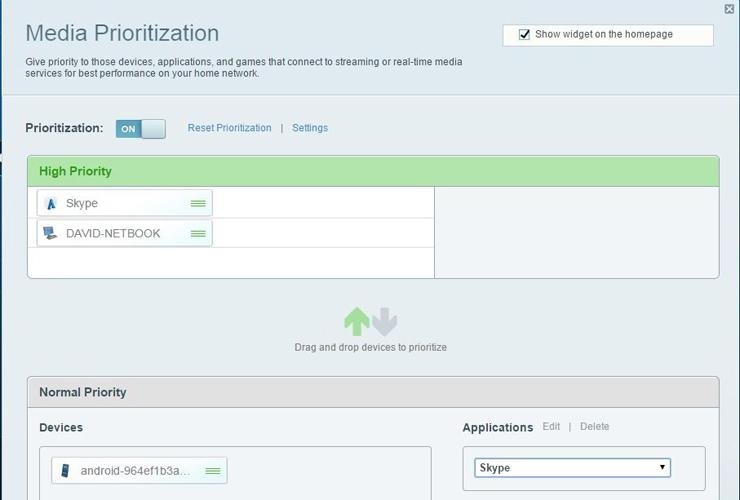Open the Skype applications dropdown
Screen dimensions: 740x500
pyautogui.click(x=572, y=467)
